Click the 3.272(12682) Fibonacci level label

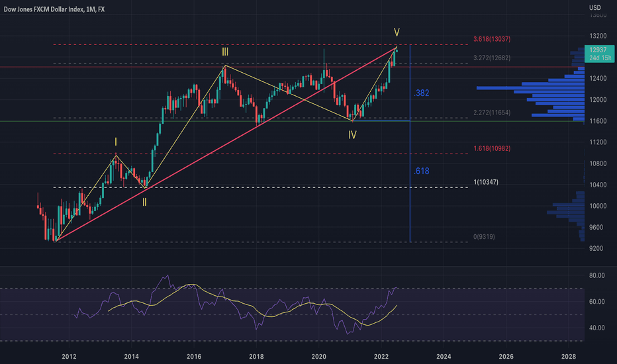[492, 58]
